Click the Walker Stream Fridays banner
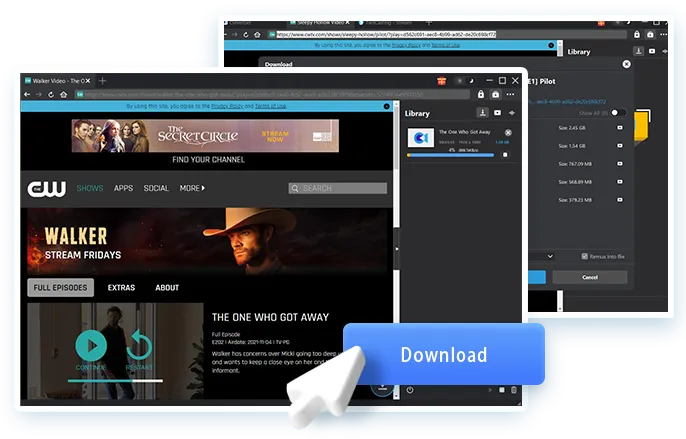The height and width of the screenshot is (439, 686). click(x=207, y=242)
